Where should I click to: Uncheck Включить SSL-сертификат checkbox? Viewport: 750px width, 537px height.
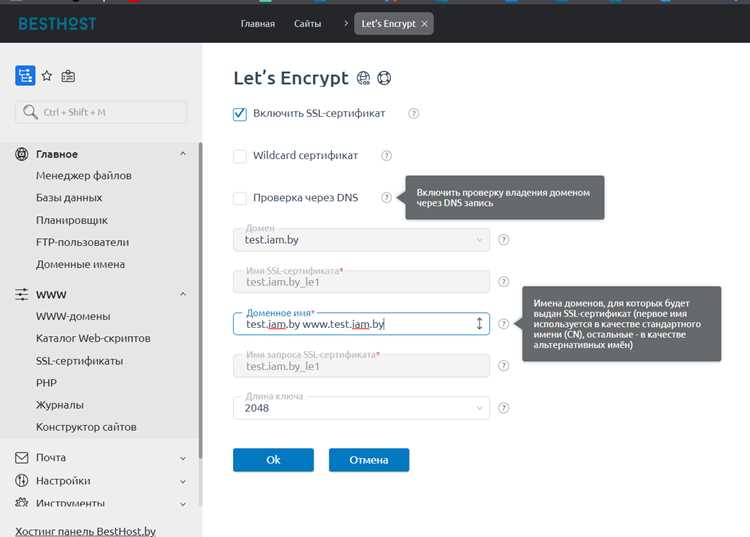240,114
